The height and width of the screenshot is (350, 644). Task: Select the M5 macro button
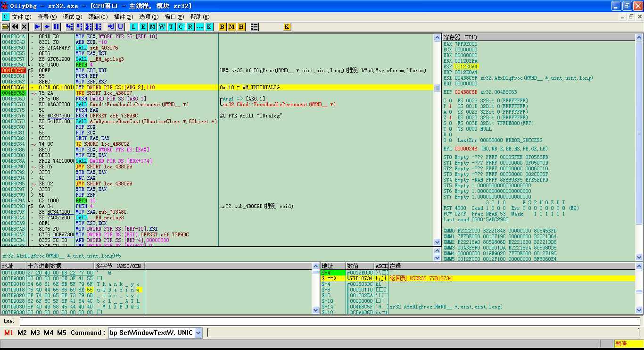(x=62, y=333)
